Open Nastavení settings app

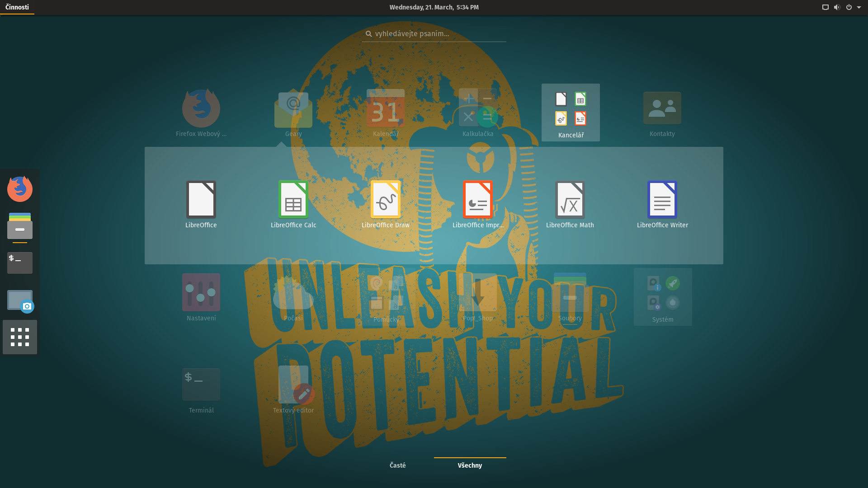coord(201,292)
